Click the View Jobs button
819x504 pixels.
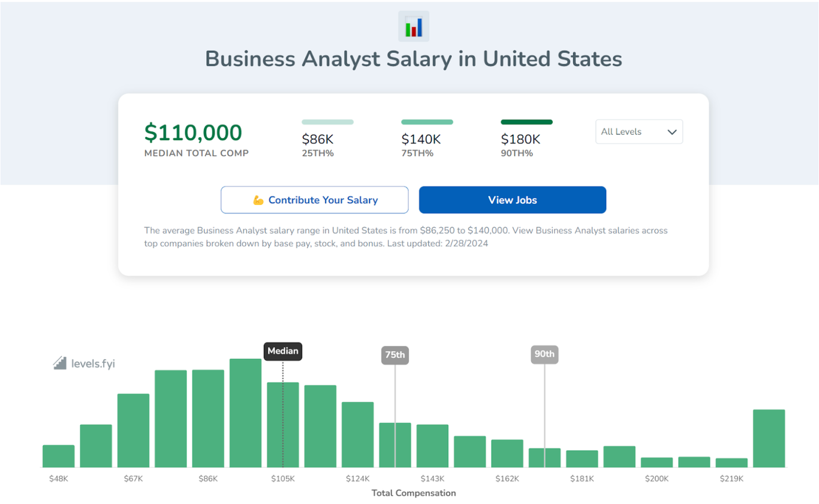[512, 200]
